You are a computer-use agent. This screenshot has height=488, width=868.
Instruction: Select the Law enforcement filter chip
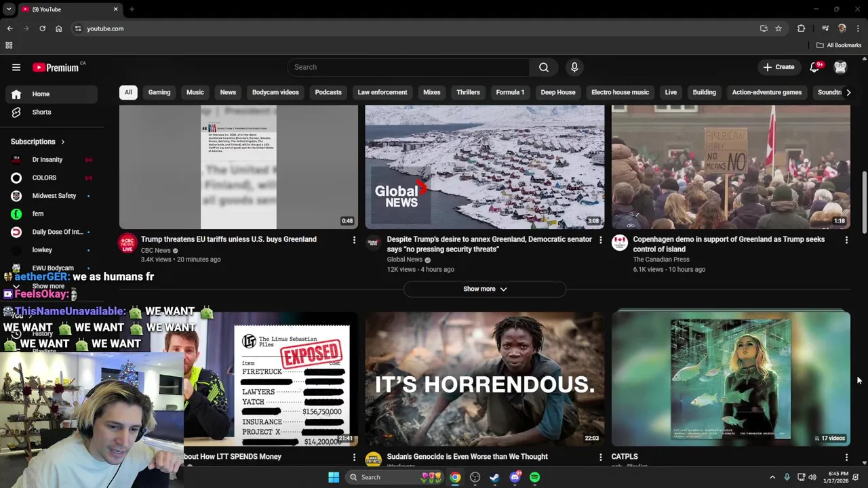[x=382, y=92]
